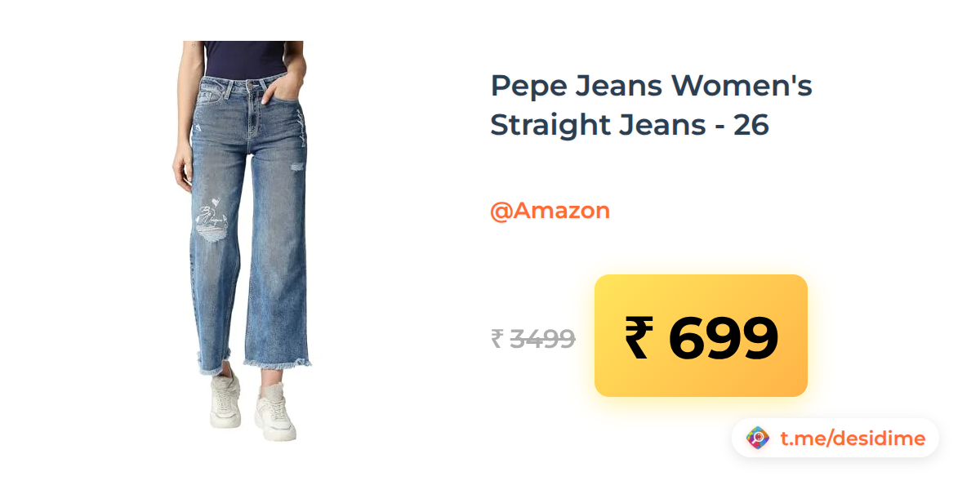
Task: Click the white background of the DesiDime pill
Action: point(835,439)
